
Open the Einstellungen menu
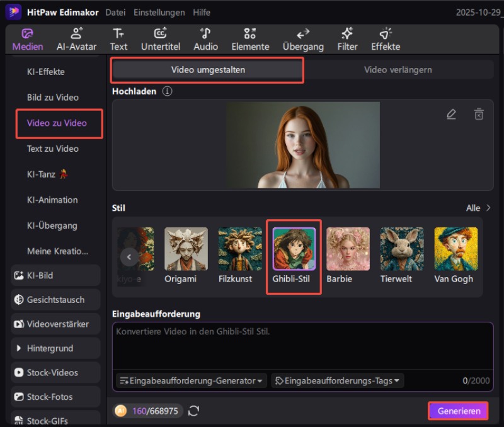[x=159, y=13]
